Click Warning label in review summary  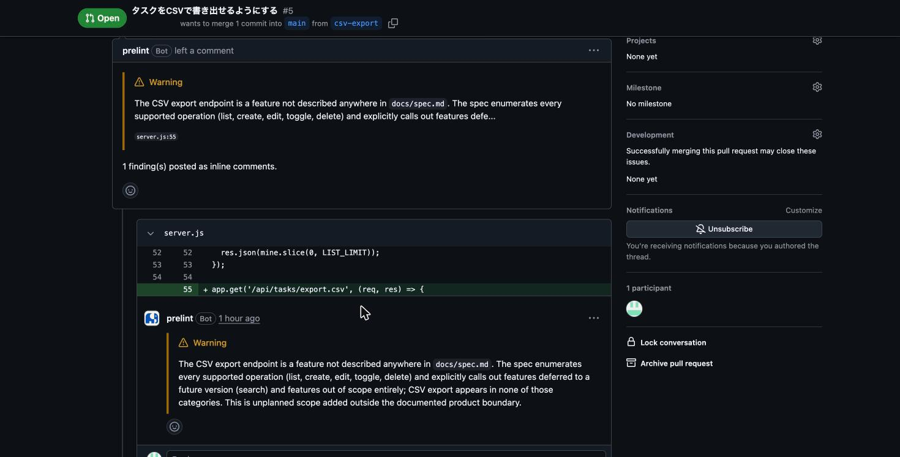(165, 82)
